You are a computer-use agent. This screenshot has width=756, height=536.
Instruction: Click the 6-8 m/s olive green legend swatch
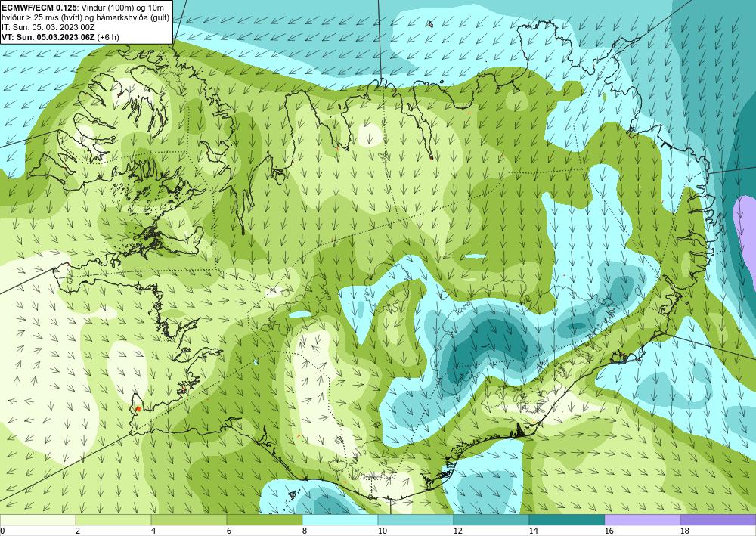264,519
